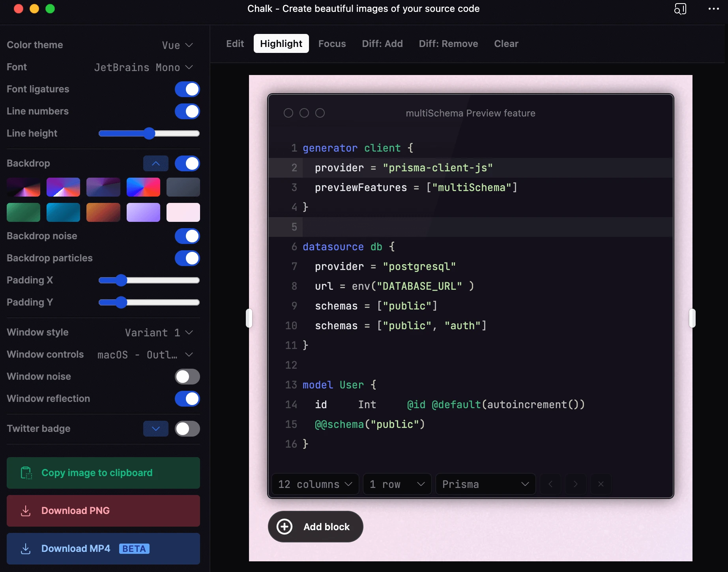The image size is (728, 572).
Task: Move the code block left with the arrow icon
Action: coord(550,484)
